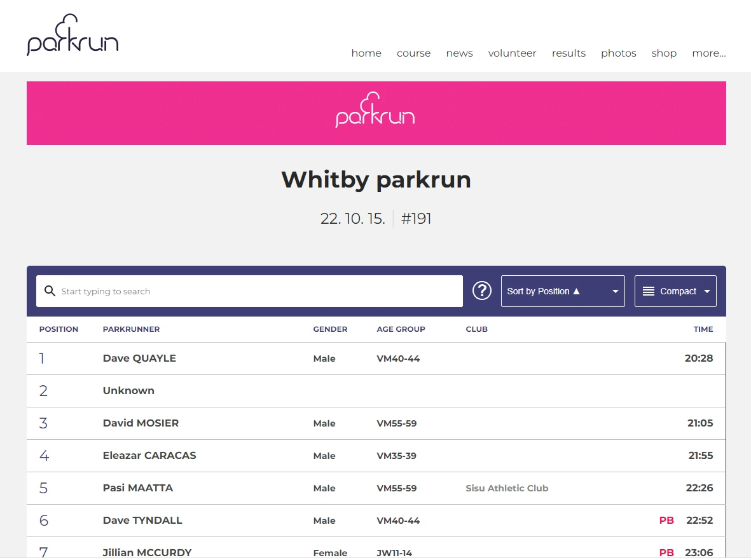Click the parkrun logo in the header
751x560 pixels.
pos(72,34)
